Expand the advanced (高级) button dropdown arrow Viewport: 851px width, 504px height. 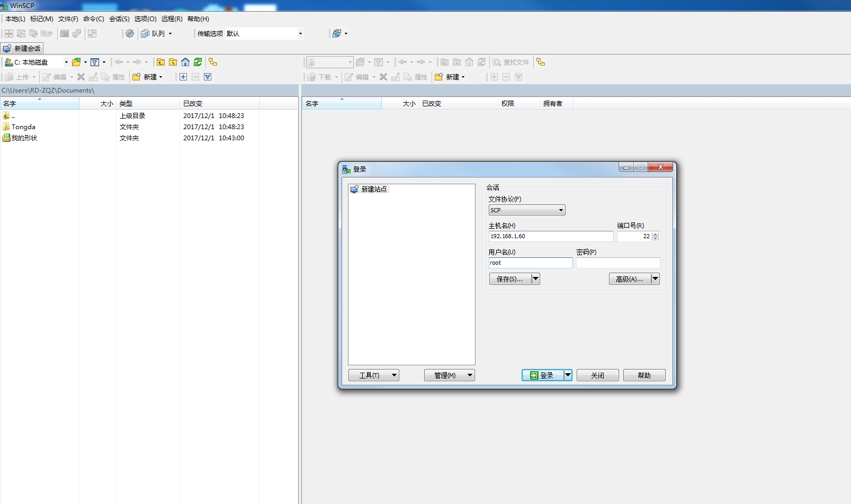pos(655,279)
